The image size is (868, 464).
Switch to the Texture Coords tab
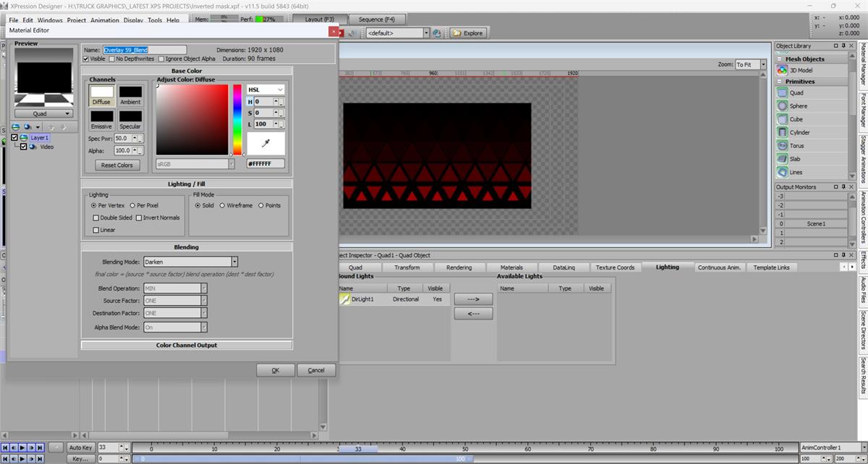click(x=615, y=267)
